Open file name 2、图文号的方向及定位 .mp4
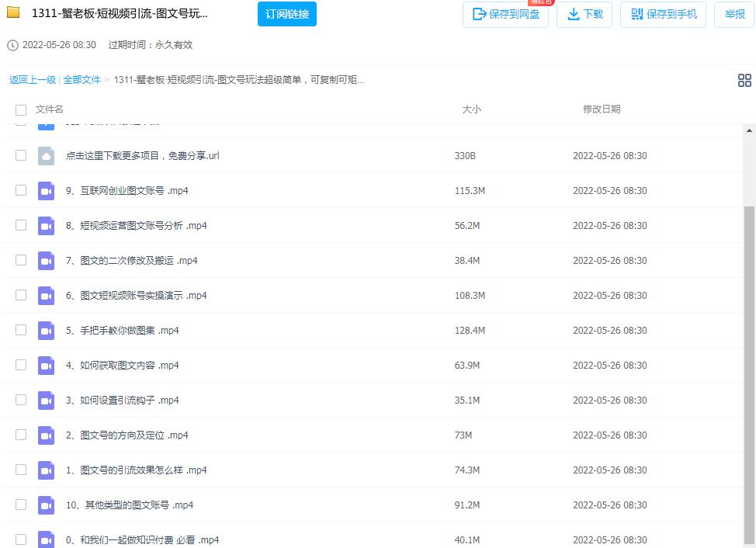Viewport: 756px width, 548px height. (x=127, y=435)
